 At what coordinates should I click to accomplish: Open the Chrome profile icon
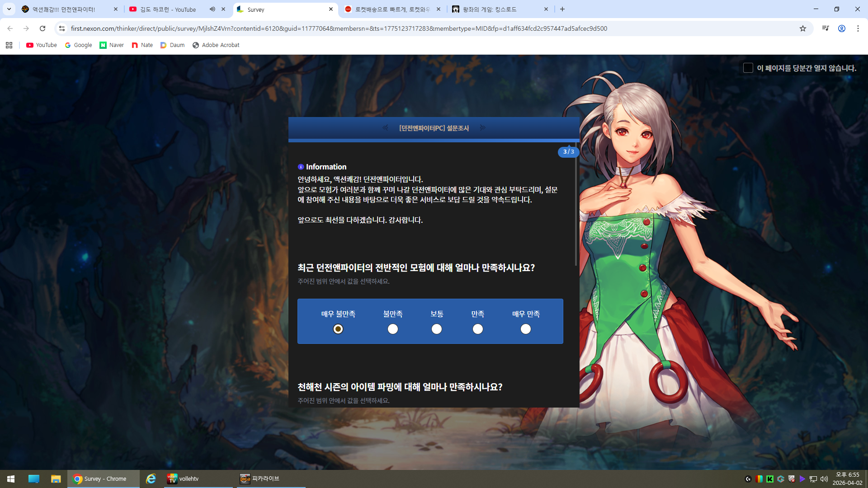841,28
